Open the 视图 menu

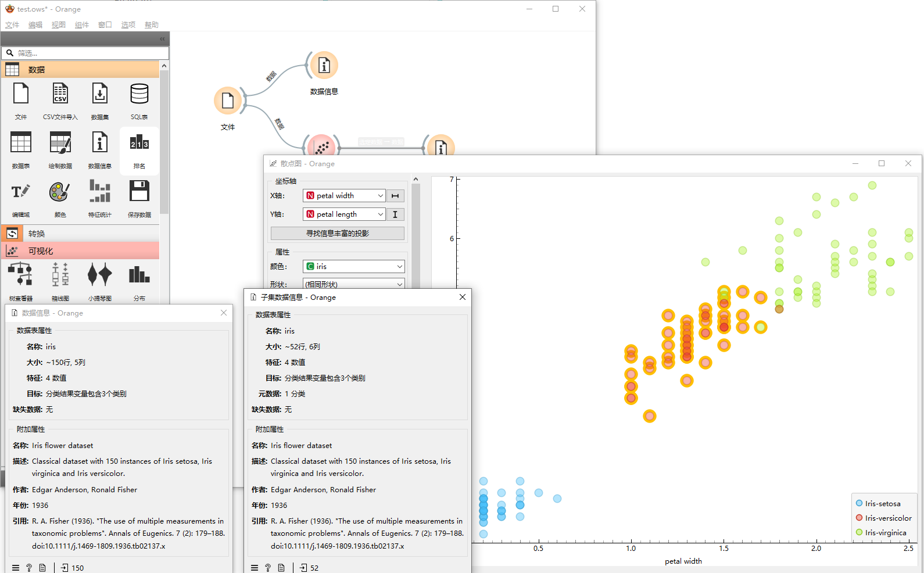(59, 25)
